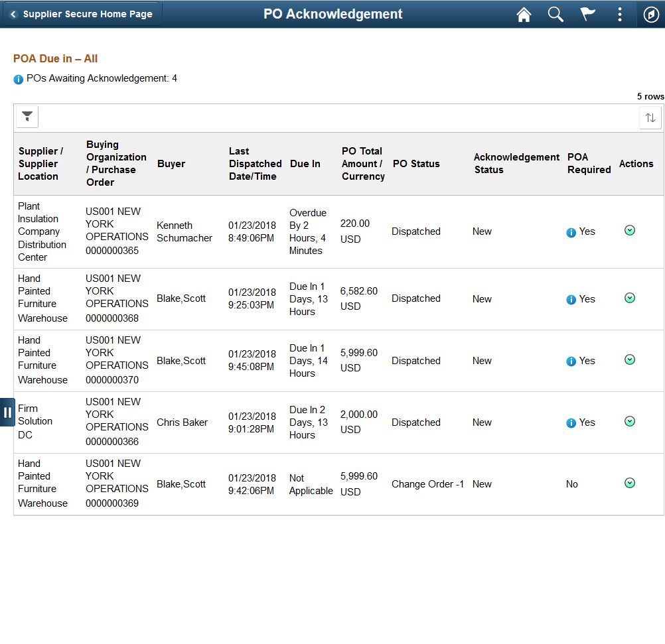Click the sort arrows icon above grid
The width and height of the screenshot is (665, 644).
click(650, 117)
